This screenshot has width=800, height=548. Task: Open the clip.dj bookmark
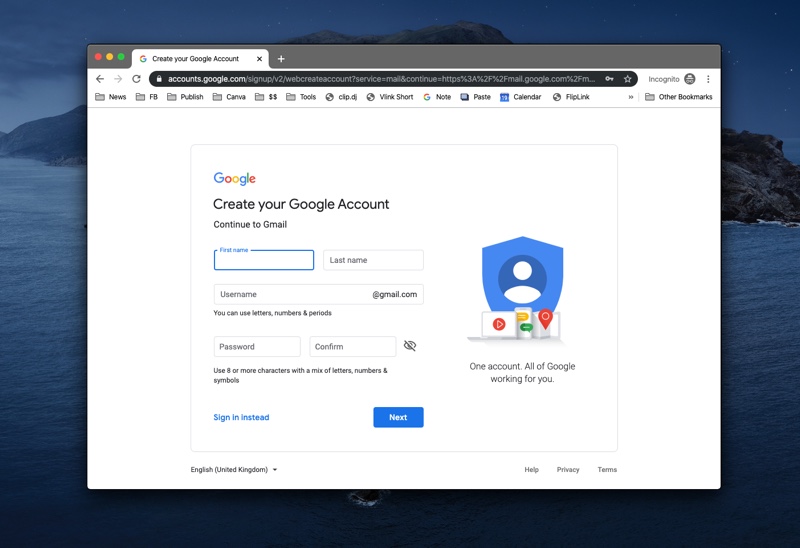(341, 96)
